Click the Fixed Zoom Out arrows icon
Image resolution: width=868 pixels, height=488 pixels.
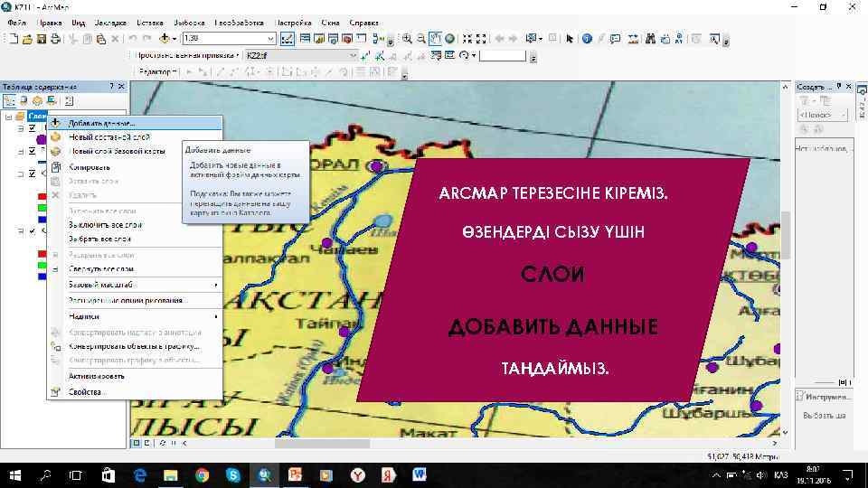click(x=481, y=38)
